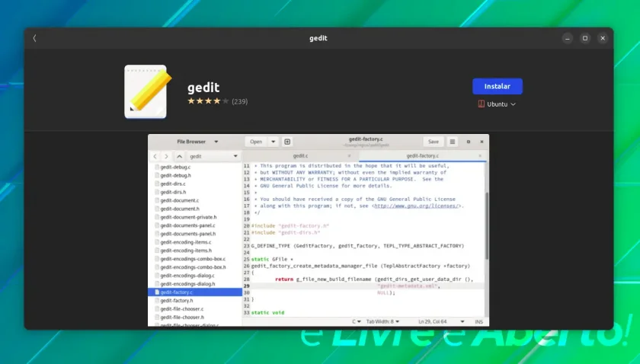Go back in the file browser
The width and height of the screenshot is (640, 364).
[155, 156]
